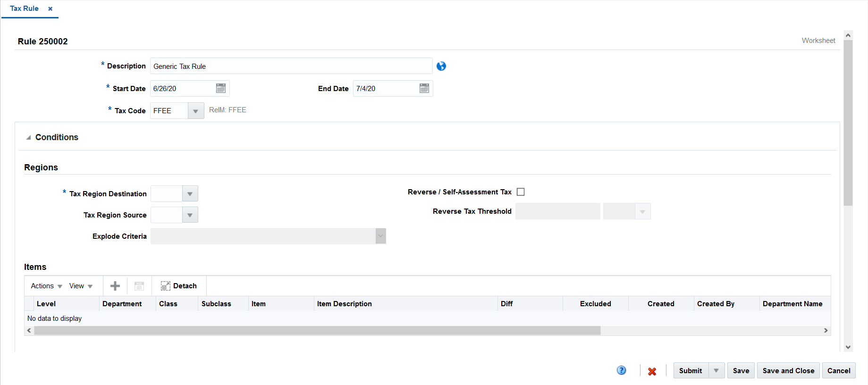Viewport: 868px width, 385px height.
Task: Click the page scroll up arrow
Action: coord(848,35)
